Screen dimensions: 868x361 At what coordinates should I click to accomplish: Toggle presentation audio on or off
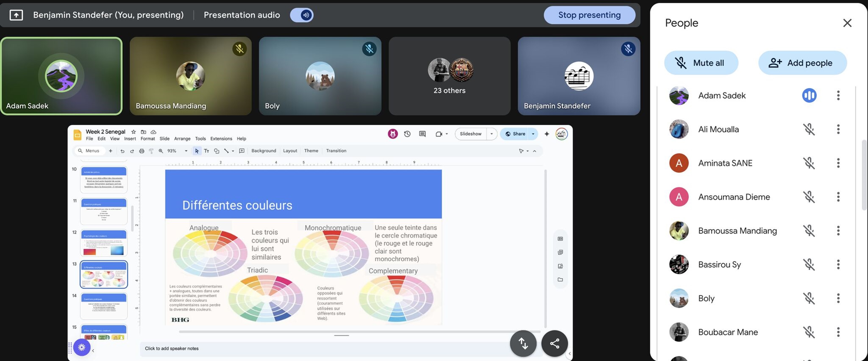pyautogui.click(x=301, y=15)
